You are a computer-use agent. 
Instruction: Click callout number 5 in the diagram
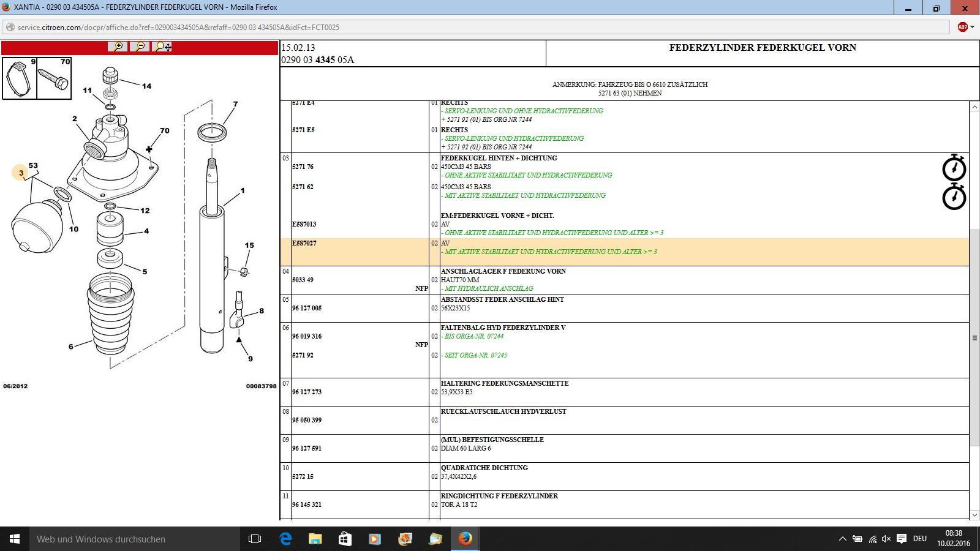click(145, 272)
